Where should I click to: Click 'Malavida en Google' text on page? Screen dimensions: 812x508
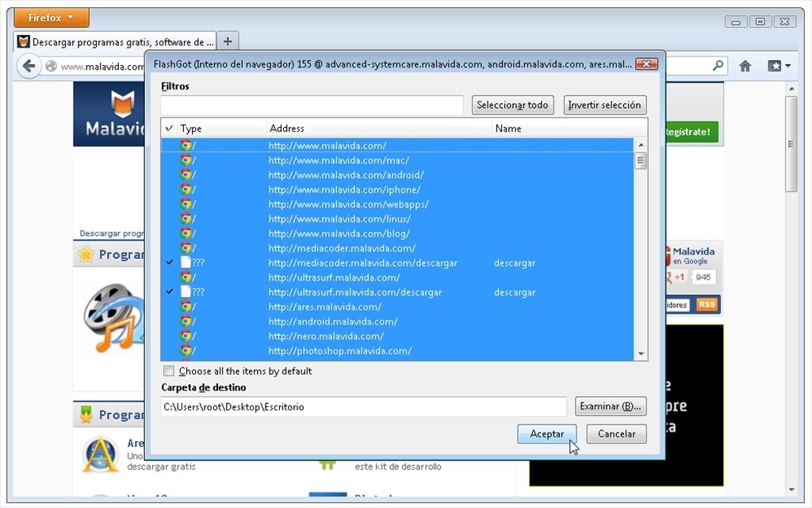pyautogui.click(x=693, y=256)
